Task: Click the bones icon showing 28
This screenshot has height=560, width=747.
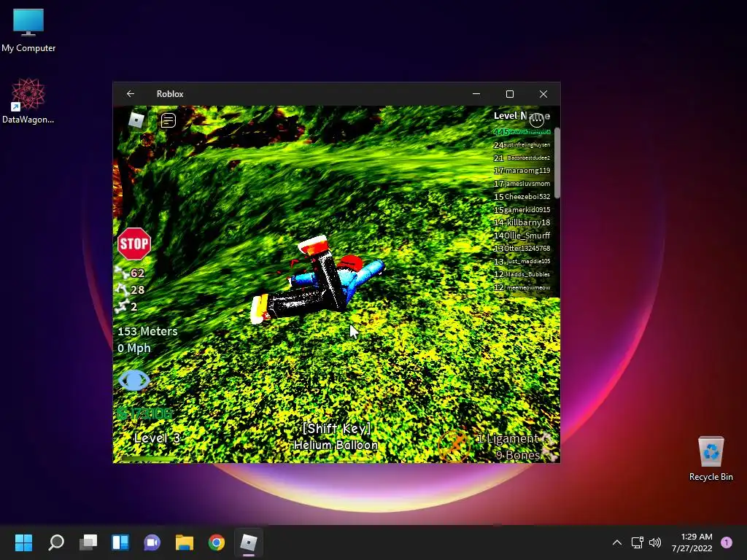Action: click(123, 289)
